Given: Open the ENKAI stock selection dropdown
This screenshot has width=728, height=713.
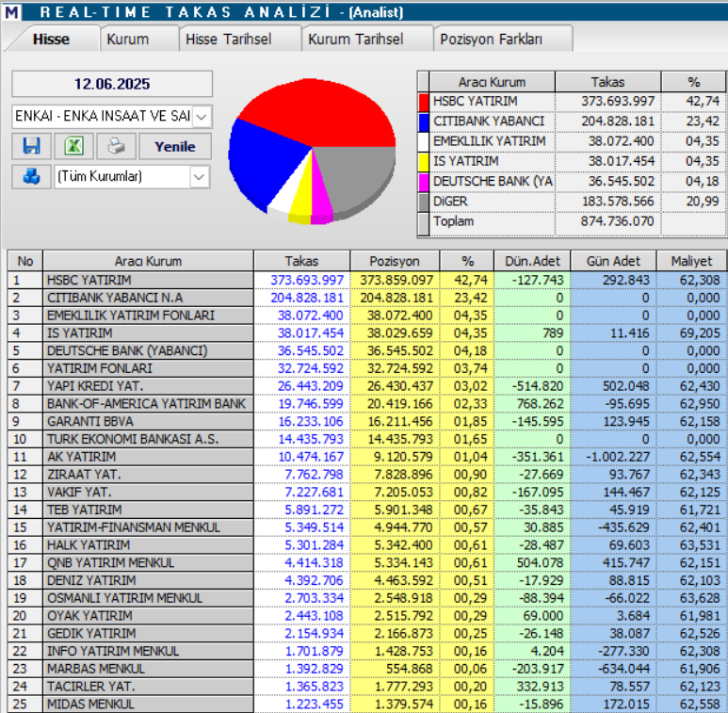Looking at the screenshot, I should click(x=201, y=116).
